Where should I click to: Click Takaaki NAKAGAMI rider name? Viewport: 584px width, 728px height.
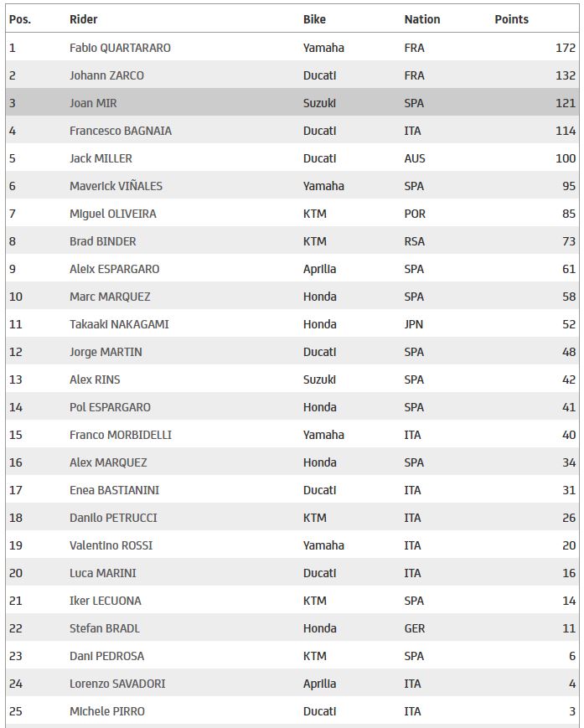click(119, 324)
